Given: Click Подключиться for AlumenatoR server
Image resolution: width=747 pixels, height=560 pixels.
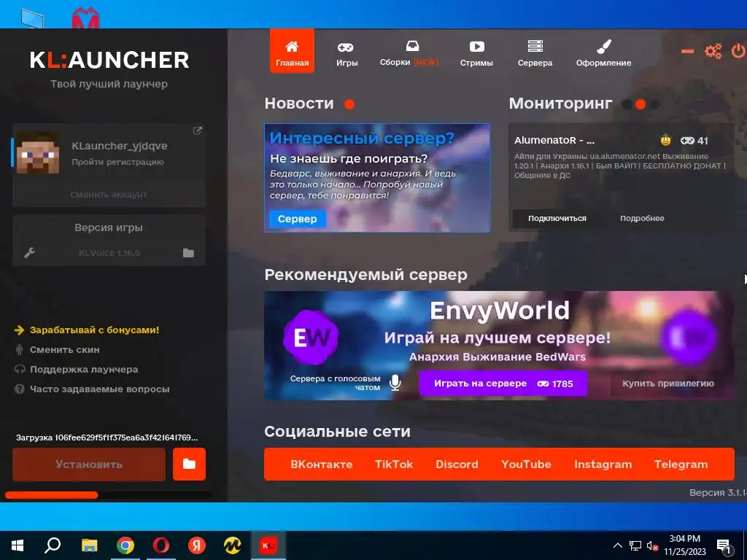Looking at the screenshot, I should (x=557, y=218).
